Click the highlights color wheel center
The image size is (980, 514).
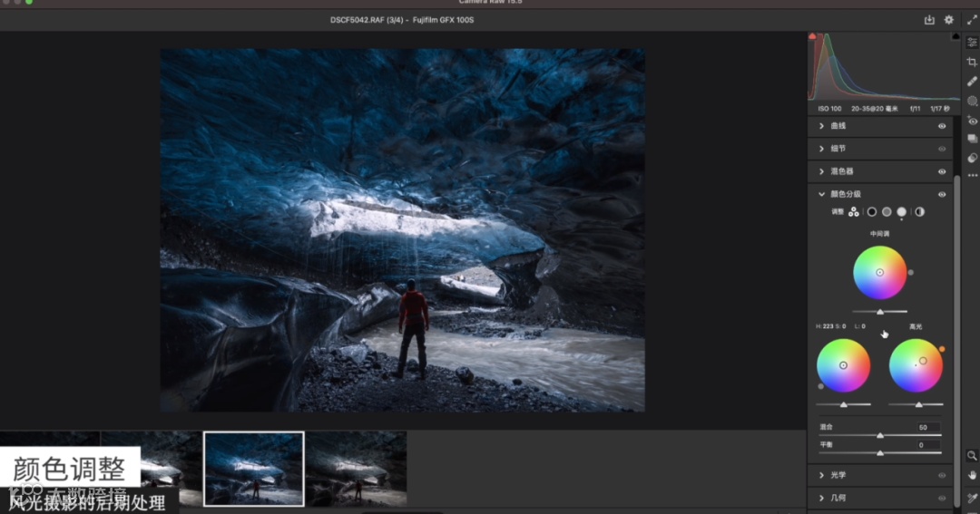(x=916, y=365)
